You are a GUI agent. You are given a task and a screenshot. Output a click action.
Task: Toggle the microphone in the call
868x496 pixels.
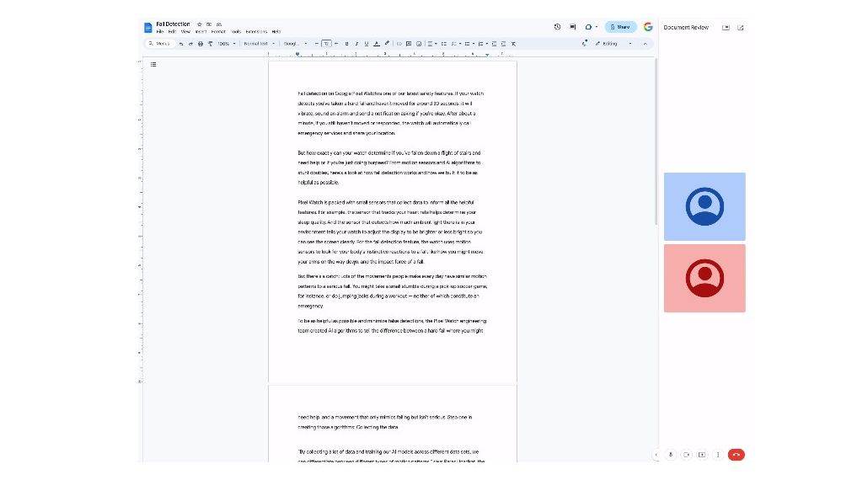point(671,455)
